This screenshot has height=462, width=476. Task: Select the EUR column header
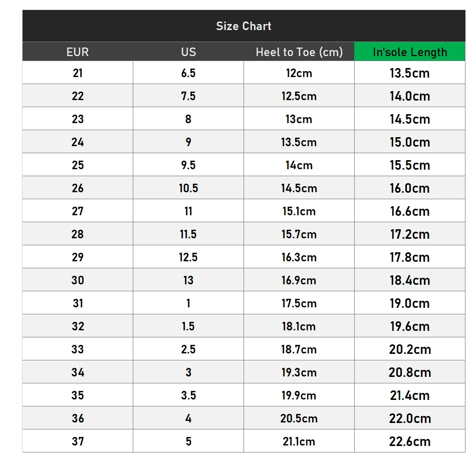tap(78, 52)
